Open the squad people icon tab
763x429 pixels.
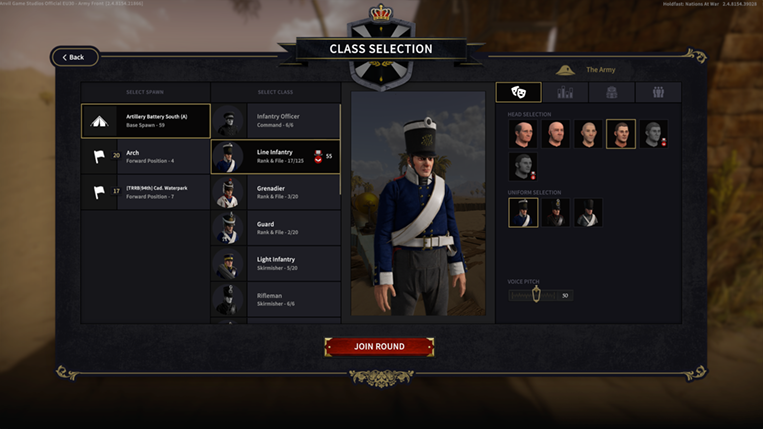coord(658,92)
